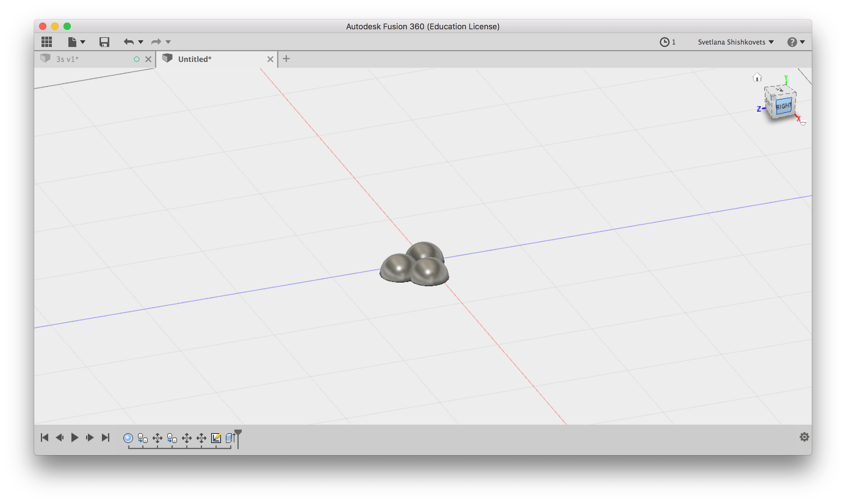Open the undo history dropdown arrow
Screen dimensions: 846x504
point(141,42)
